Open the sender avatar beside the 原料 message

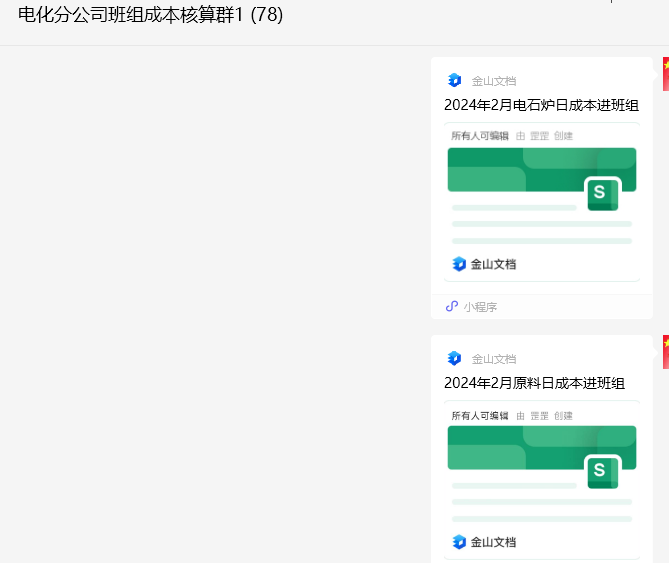point(665,352)
